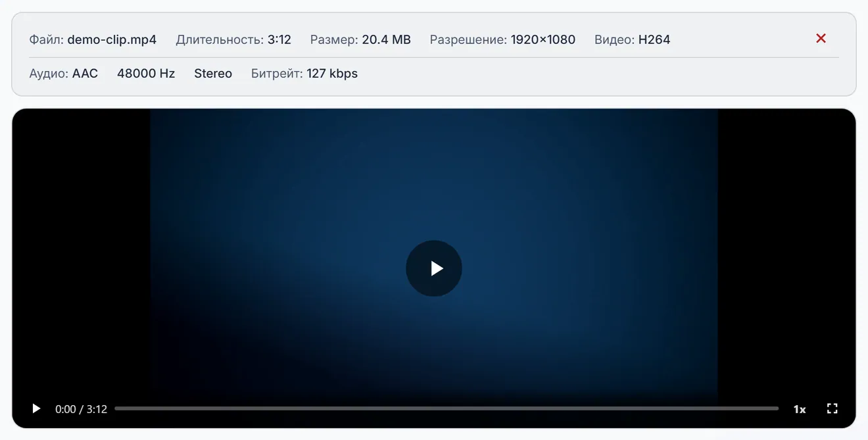
Task: Click the 0:00 / 3:12 time display
Action: [x=81, y=409]
